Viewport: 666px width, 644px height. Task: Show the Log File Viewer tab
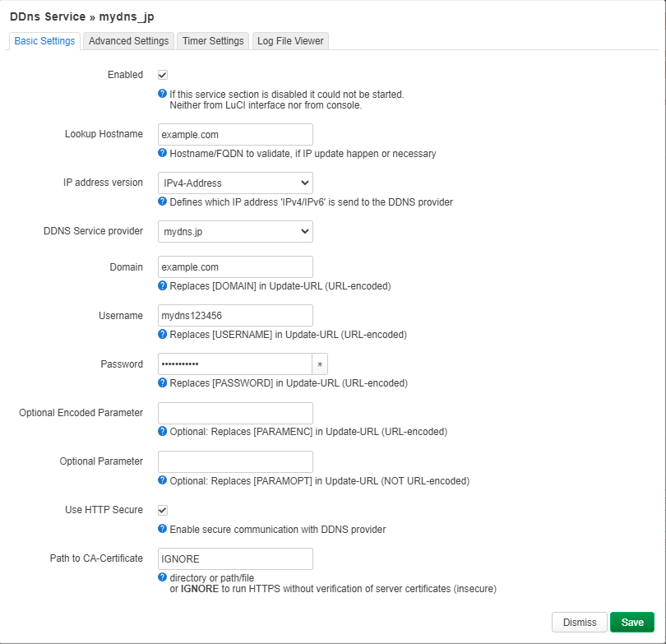(x=290, y=41)
